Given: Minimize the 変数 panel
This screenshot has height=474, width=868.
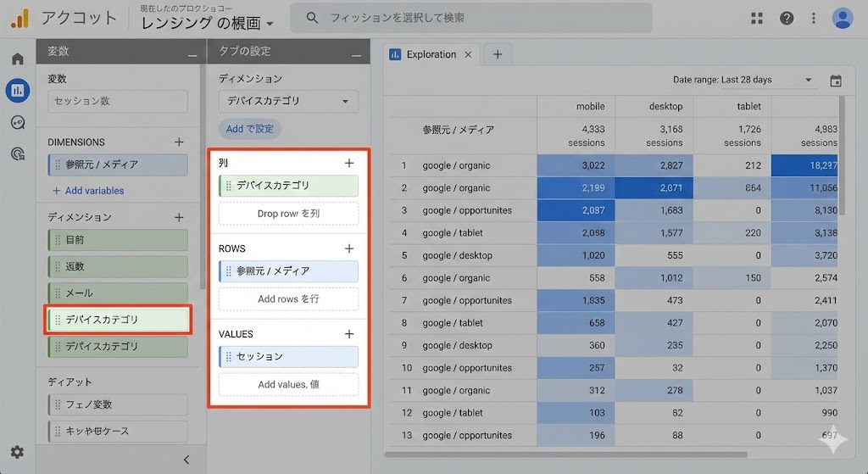Looking at the screenshot, I should point(192,55).
